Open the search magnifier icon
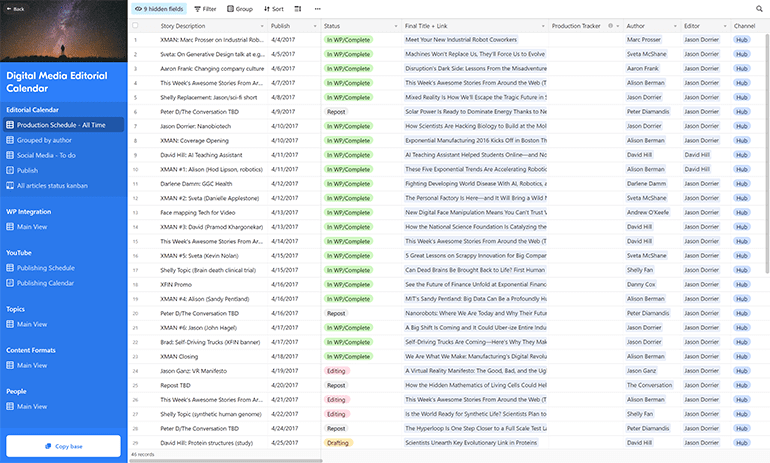 pyautogui.click(x=759, y=8)
